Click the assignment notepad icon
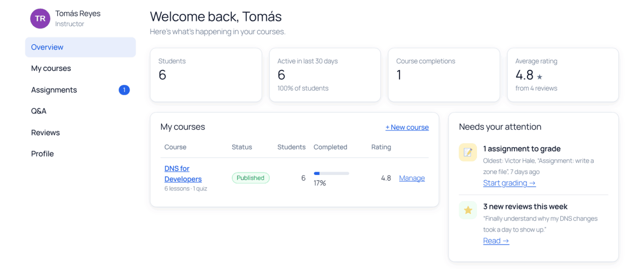Image resolution: width=644 pixels, height=278 pixels. pos(468,152)
